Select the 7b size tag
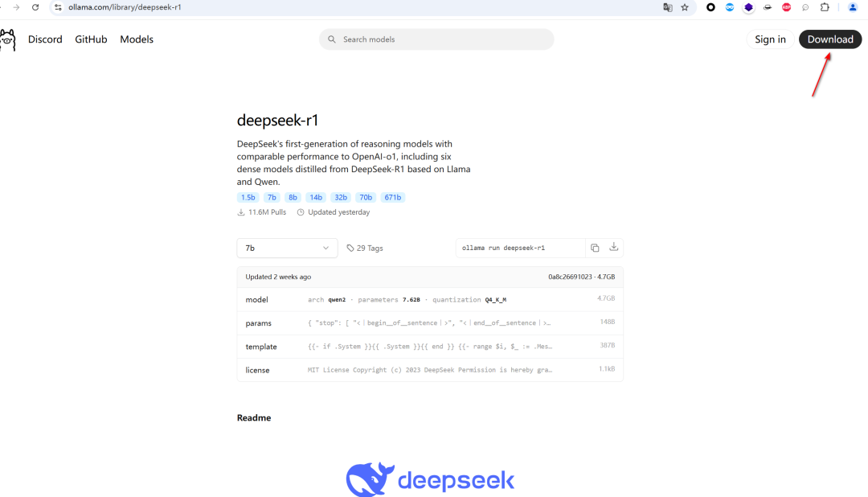 (x=272, y=197)
